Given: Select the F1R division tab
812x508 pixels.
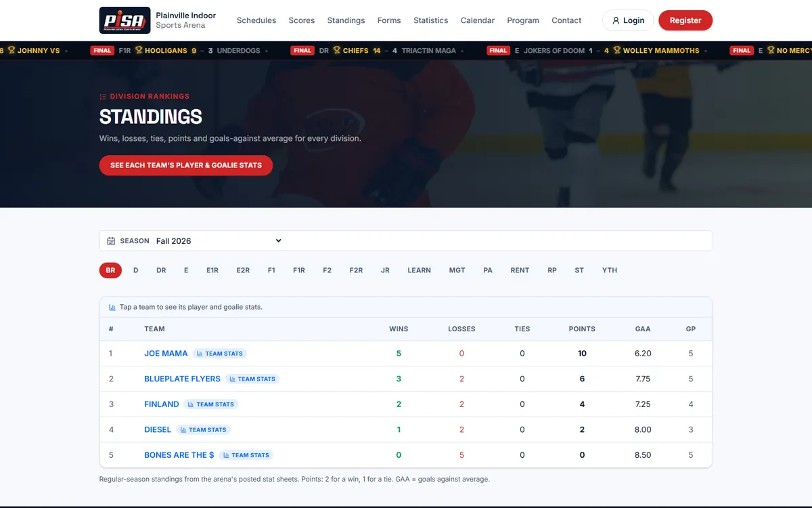Looking at the screenshot, I should click(x=299, y=270).
